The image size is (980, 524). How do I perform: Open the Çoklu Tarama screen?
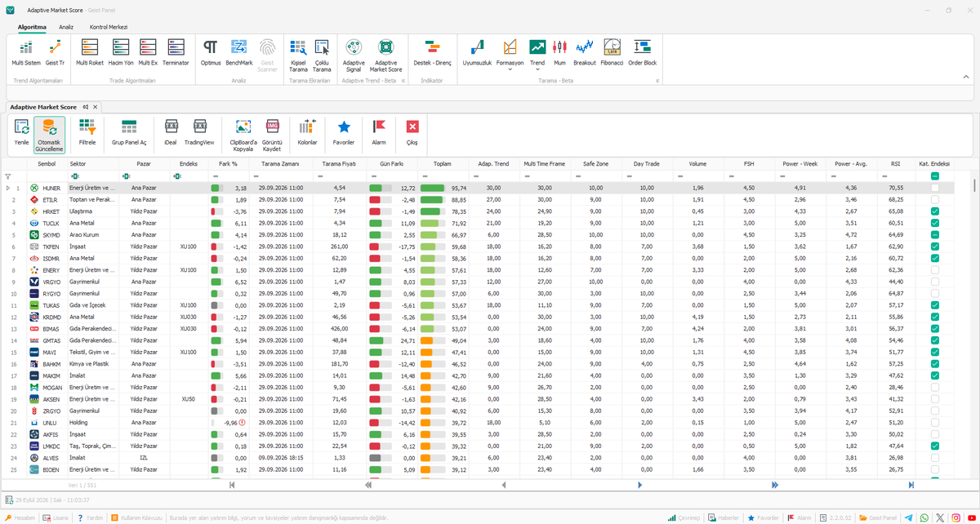coord(322,56)
